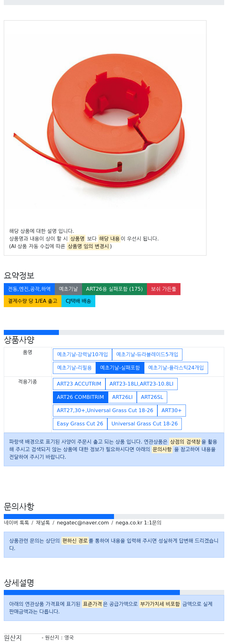Select ART27,30+,Universal Grass Cut 18-26 option
228x644 pixels.
click(105, 411)
